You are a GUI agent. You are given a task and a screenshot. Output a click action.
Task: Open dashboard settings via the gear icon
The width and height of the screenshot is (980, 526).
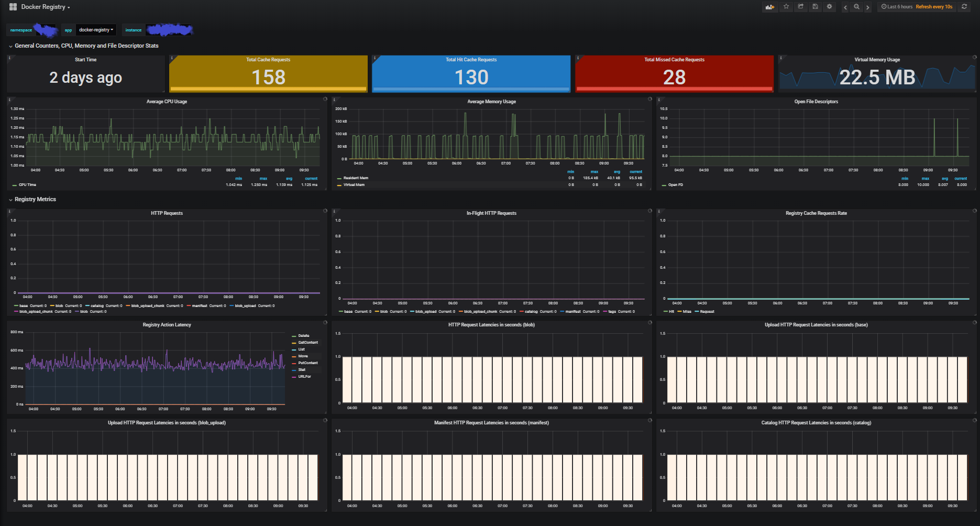pos(829,7)
